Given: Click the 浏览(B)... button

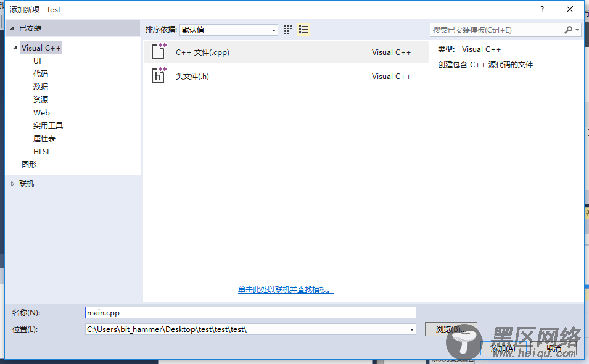Looking at the screenshot, I should tap(451, 329).
